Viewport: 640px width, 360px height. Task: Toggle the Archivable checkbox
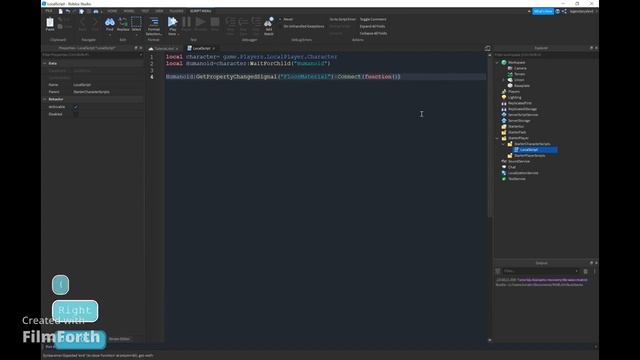(76, 107)
